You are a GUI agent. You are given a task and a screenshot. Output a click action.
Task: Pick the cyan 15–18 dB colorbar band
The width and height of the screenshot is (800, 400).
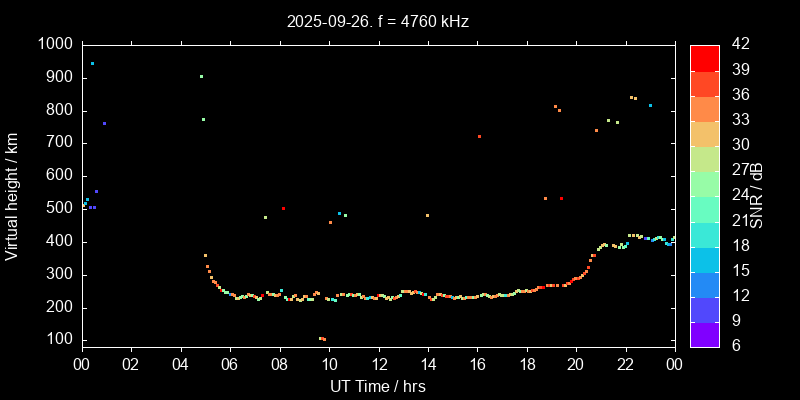tap(704, 259)
